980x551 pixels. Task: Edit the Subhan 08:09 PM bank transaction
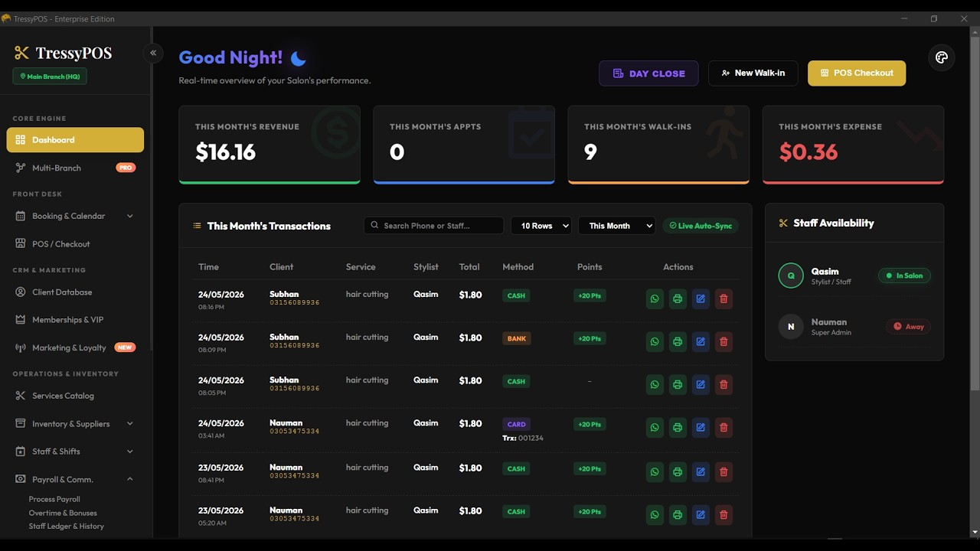click(x=701, y=342)
